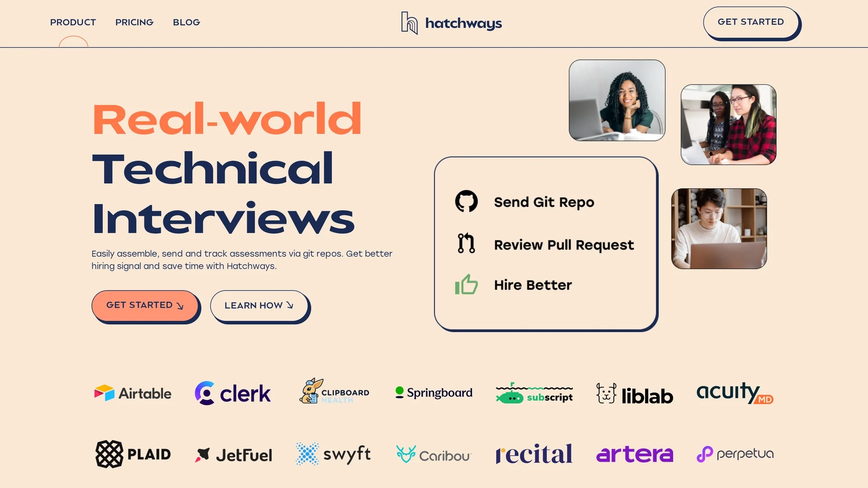This screenshot has height=488, width=868.
Task: Click the Clerk logo
Action: pyautogui.click(x=232, y=393)
